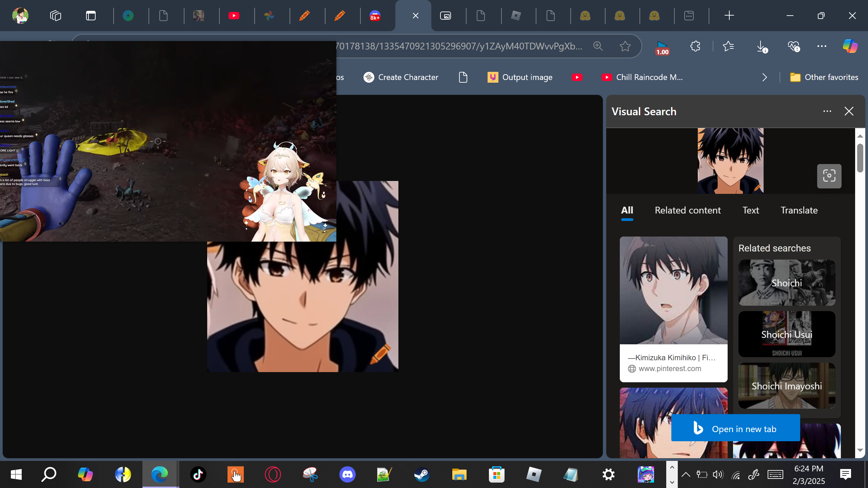
Task: Open the Other favorites folder
Action: point(824,77)
